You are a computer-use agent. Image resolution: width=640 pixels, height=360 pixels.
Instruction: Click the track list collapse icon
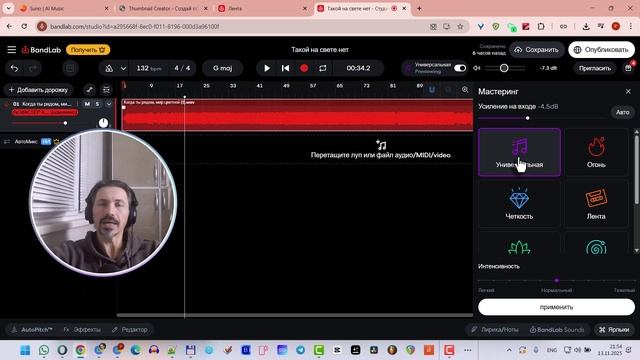click(106, 90)
